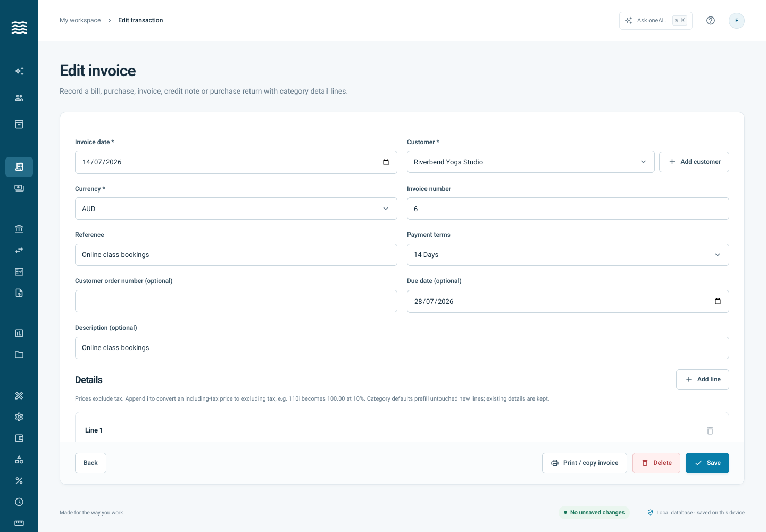Open the folder icon in the sidebar
The height and width of the screenshot is (532, 766).
point(19,354)
